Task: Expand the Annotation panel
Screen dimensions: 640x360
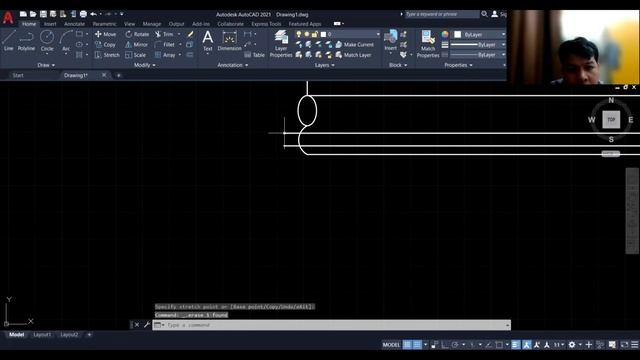Action: point(232,65)
